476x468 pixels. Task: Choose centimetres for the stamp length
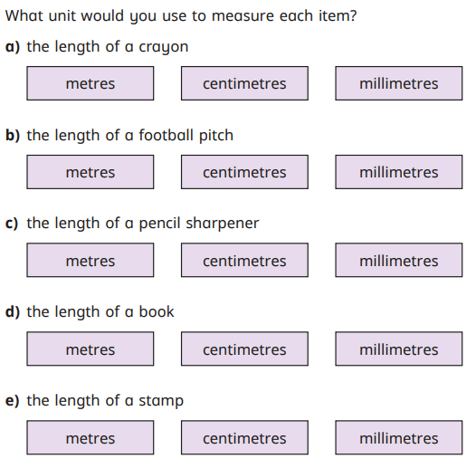pyautogui.click(x=244, y=437)
